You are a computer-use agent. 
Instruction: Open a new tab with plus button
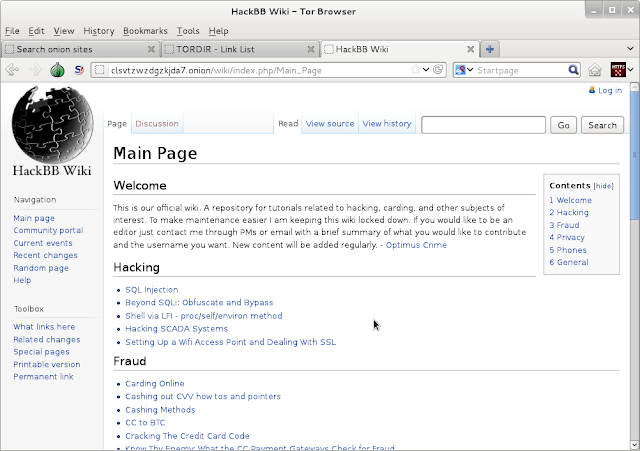point(490,49)
